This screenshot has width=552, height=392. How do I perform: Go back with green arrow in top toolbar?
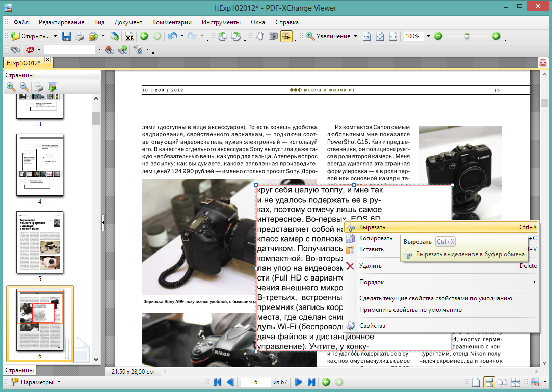(x=144, y=36)
